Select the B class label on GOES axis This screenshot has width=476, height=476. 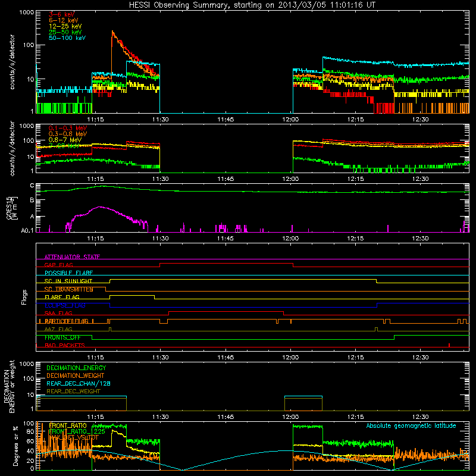(x=32, y=200)
